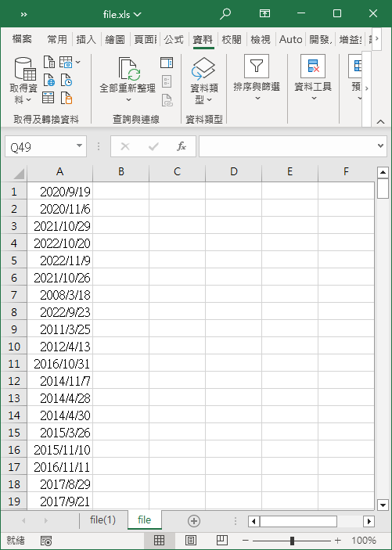
Task: Switch to Normal view icon
Action: point(159,540)
